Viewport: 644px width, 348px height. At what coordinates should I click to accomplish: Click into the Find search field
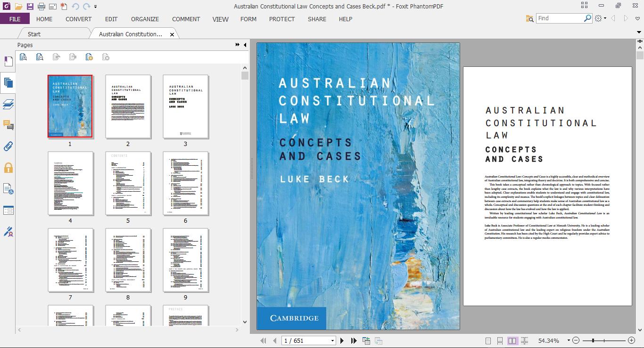(x=559, y=18)
